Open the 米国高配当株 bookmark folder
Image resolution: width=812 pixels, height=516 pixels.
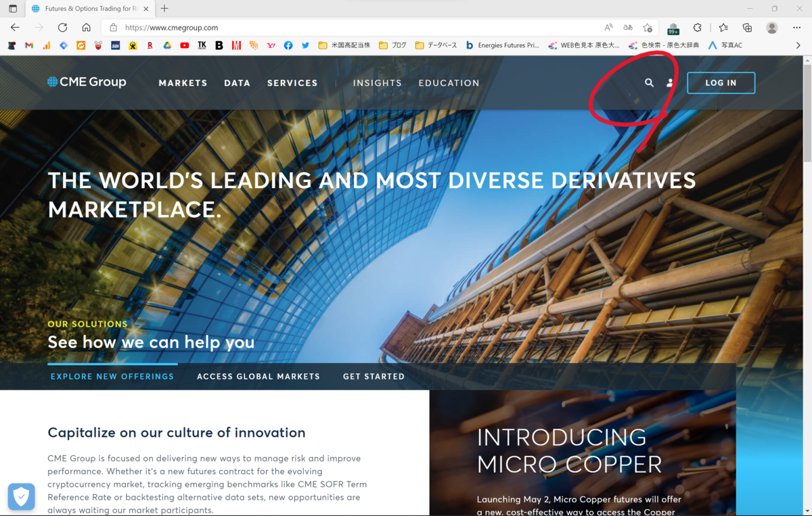(x=344, y=45)
